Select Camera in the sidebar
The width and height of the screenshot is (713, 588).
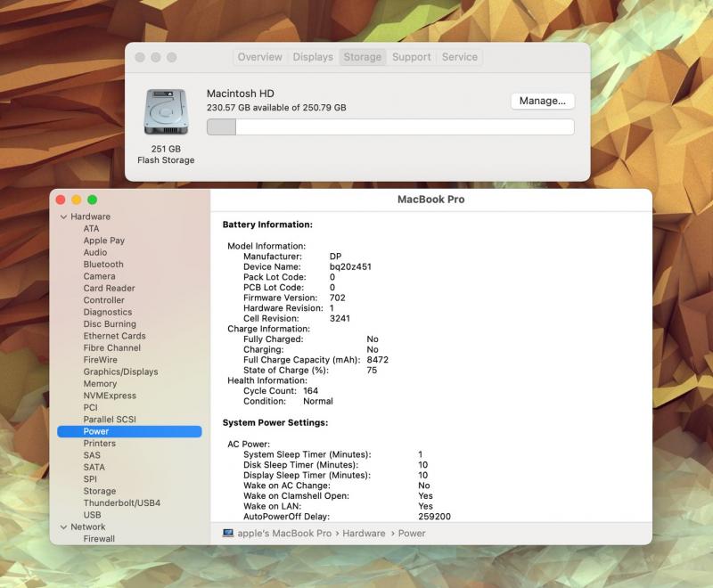coord(99,276)
